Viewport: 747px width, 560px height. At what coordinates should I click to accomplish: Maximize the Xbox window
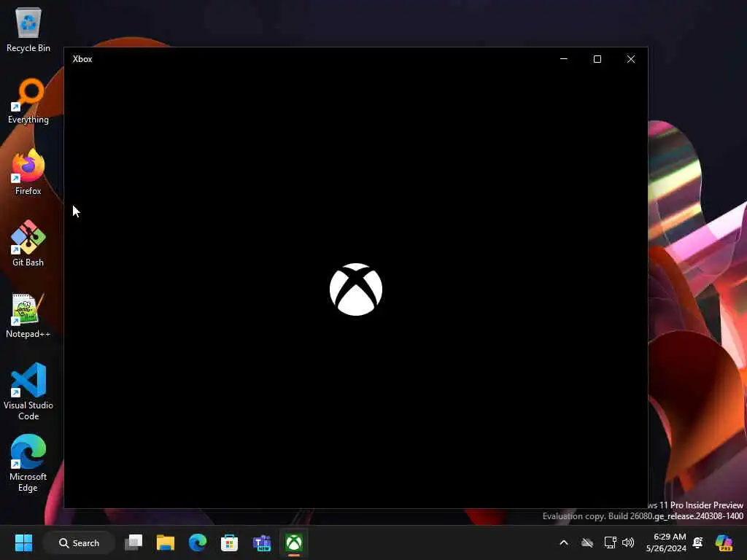(x=597, y=59)
